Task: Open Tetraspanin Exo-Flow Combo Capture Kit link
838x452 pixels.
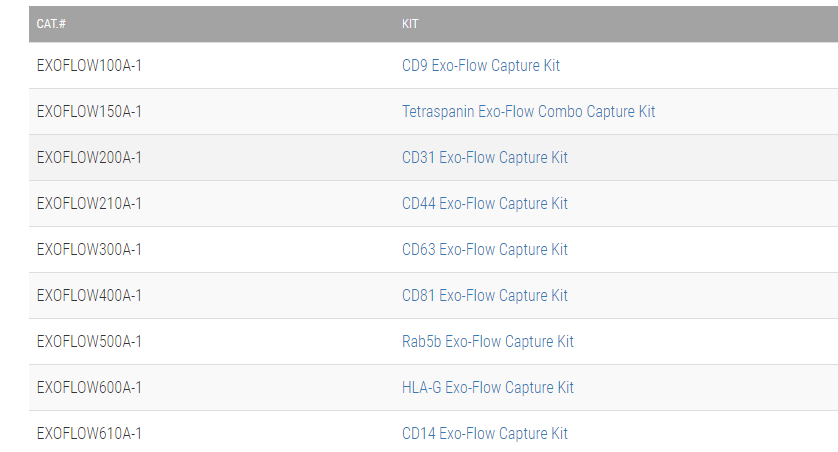Action: [528, 112]
